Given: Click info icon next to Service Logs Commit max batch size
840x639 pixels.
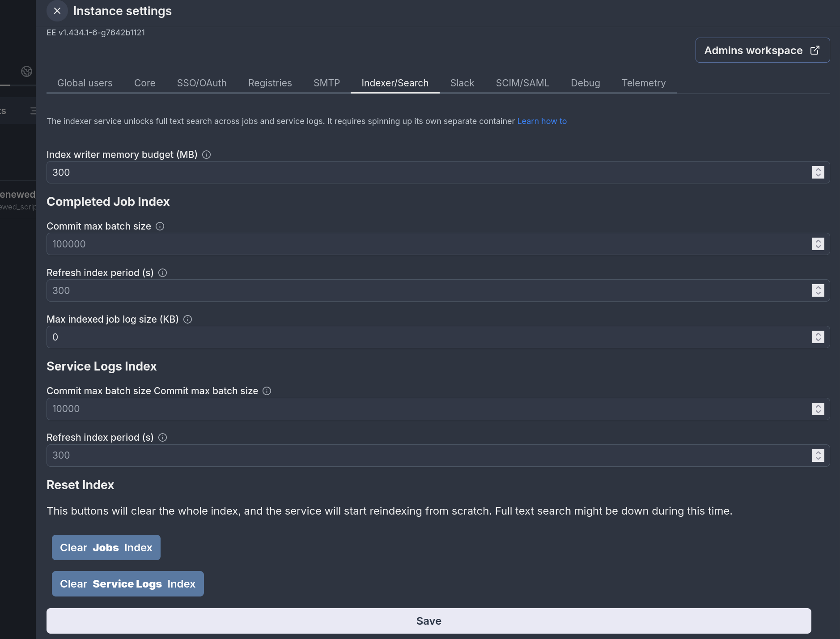Looking at the screenshot, I should click(x=267, y=391).
